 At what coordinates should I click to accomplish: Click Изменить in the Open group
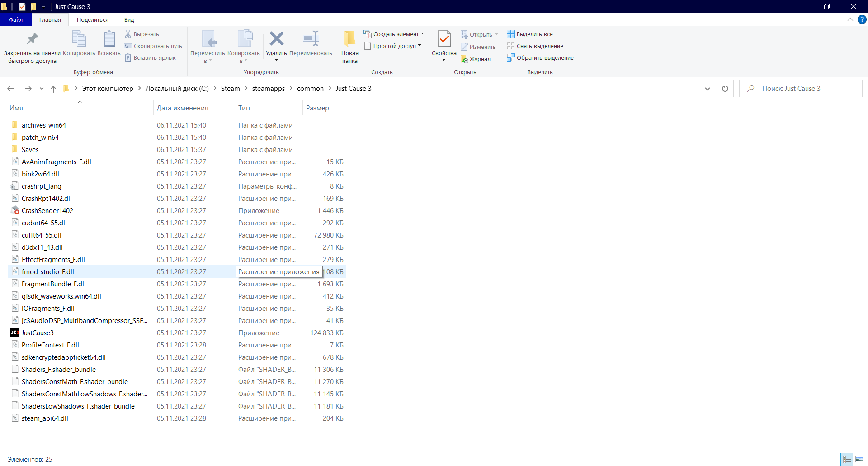click(x=478, y=47)
